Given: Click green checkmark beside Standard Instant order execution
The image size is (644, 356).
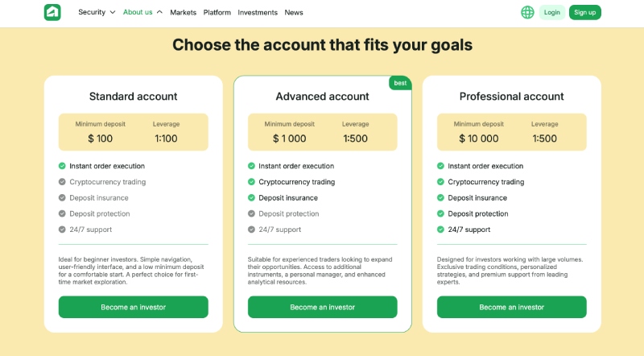Looking at the screenshot, I should 62,166.
